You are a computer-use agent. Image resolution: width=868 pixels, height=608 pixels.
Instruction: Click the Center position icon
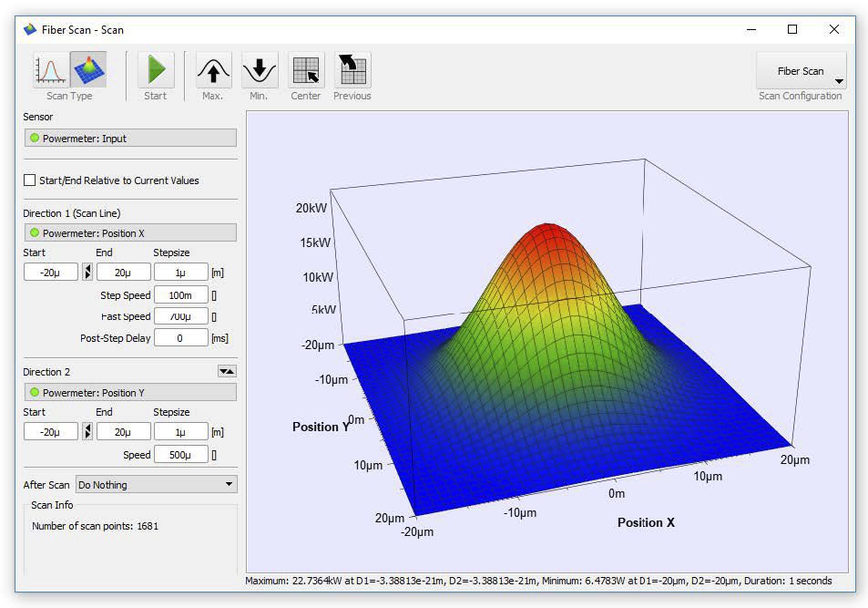305,68
